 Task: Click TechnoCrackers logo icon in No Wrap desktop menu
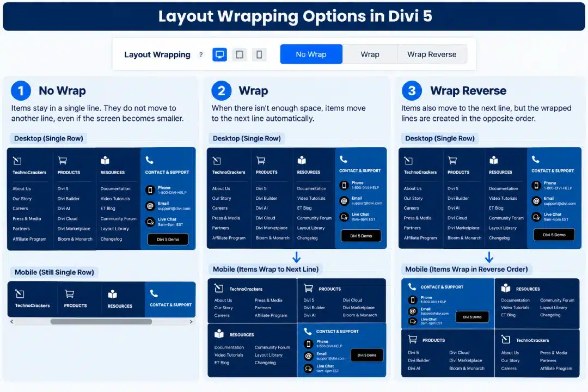click(17, 161)
